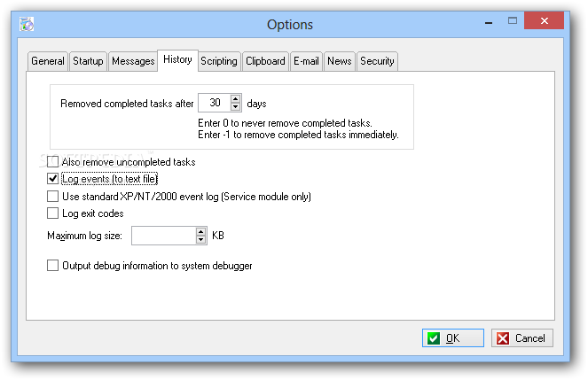Viewport: 588px width, 380px height.
Task: Open the General tab
Action: [48, 61]
